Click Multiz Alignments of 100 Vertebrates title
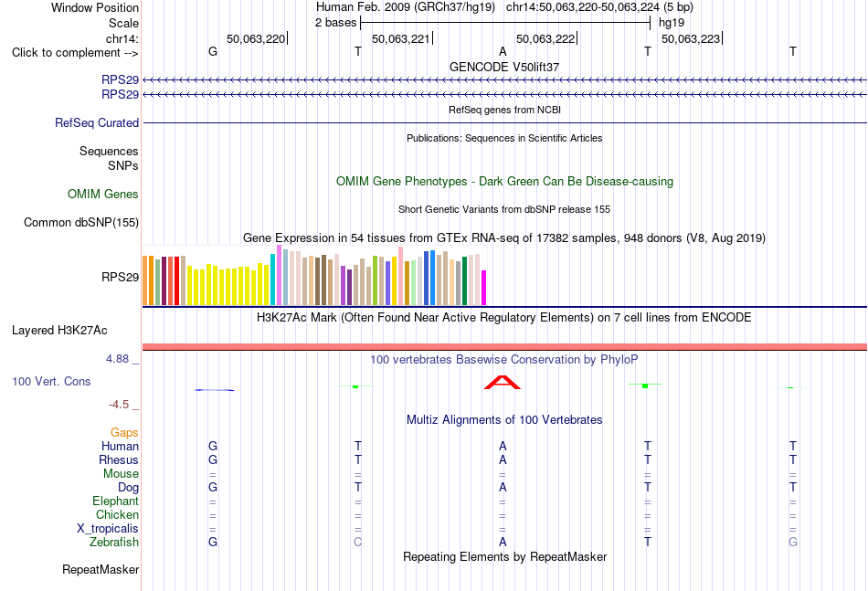Screen dimensions: 868x591 coord(504,420)
